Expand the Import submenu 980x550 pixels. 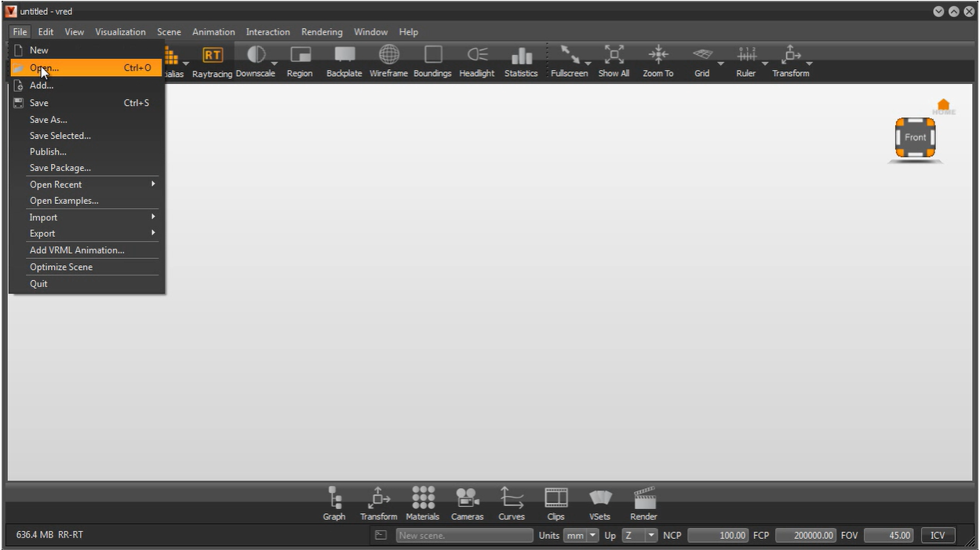pyautogui.click(x=93, y=217)
